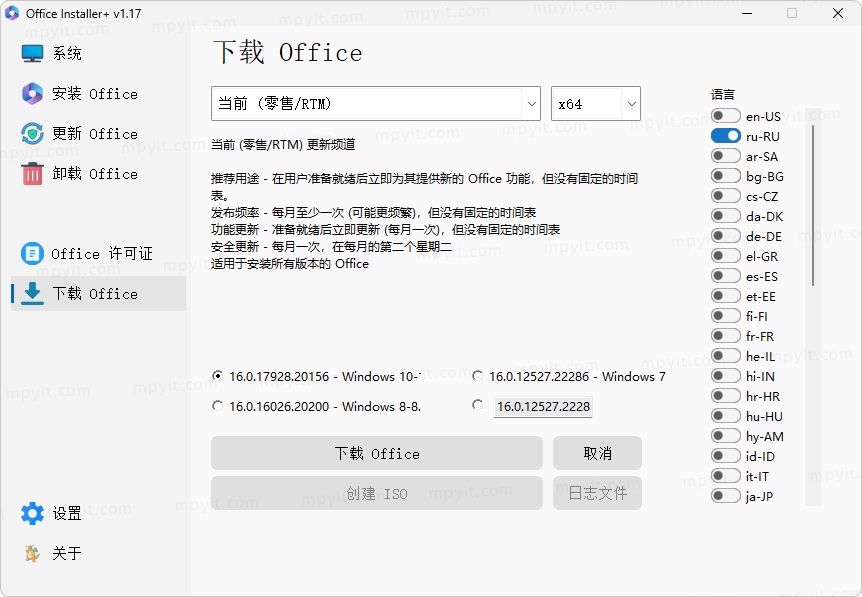Click the download arrow icon in the sidebar
862x597 pixels.
click(32, 294)
